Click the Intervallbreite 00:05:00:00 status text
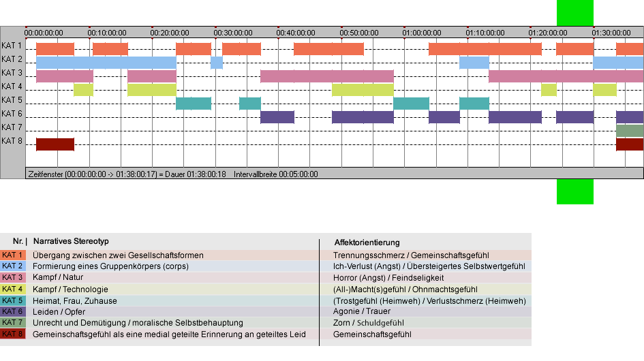 pos(276,174)
